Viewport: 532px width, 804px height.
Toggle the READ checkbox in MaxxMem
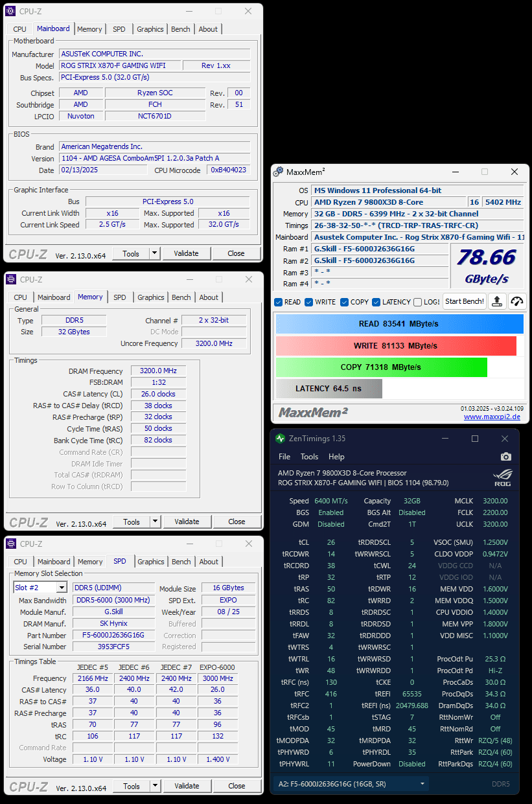pos(278,302)
